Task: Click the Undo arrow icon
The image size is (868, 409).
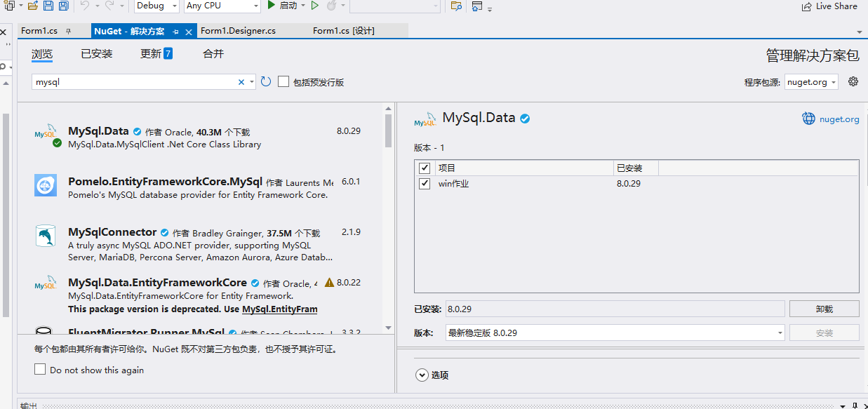Action: pos(84,6)
